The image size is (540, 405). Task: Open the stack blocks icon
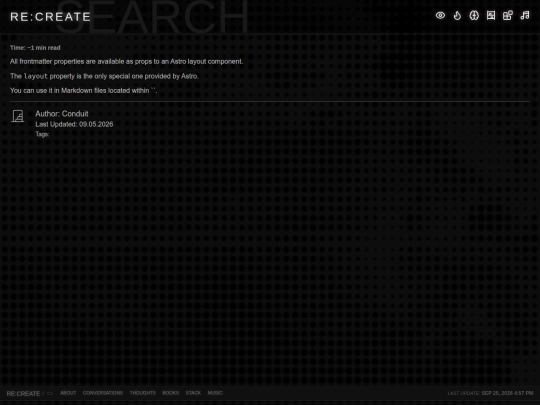pos(508,15)
